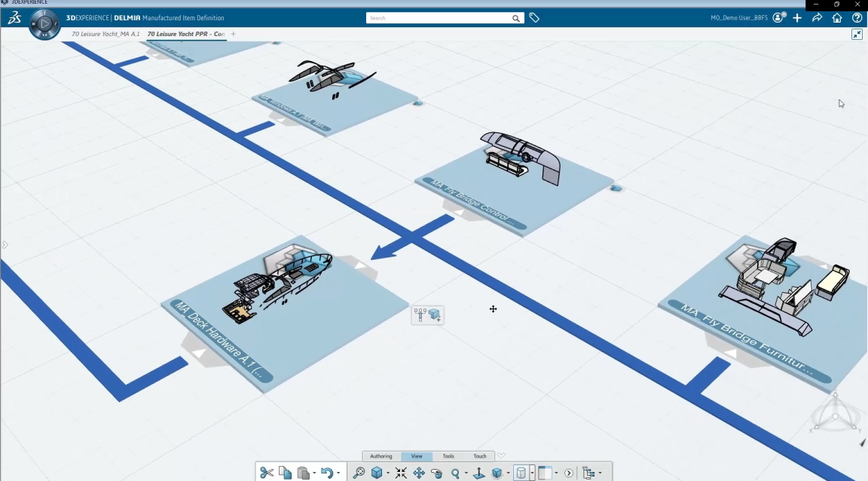Toggle full screen with the collapse arrows icon
The width and height of the screenshot is (868, 481).
click(857, 35)
